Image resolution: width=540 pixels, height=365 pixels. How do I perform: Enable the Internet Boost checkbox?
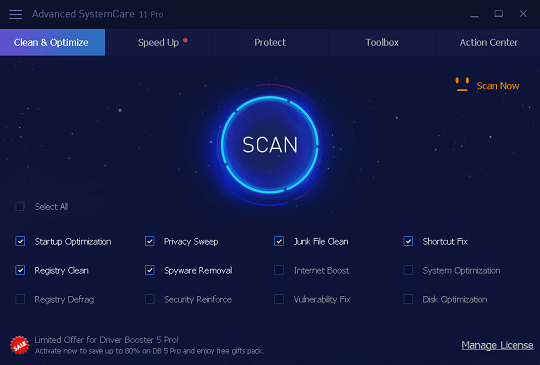tap(279, 270)
